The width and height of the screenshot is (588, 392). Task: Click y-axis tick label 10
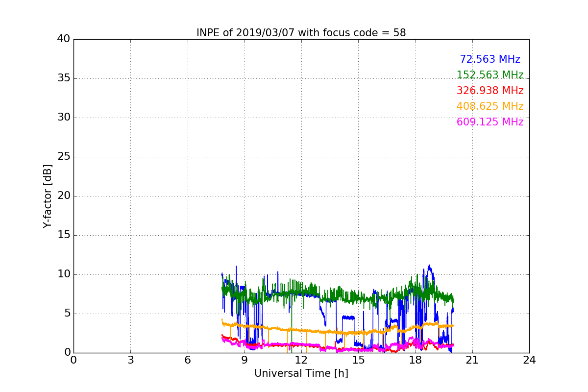point(64,274)
